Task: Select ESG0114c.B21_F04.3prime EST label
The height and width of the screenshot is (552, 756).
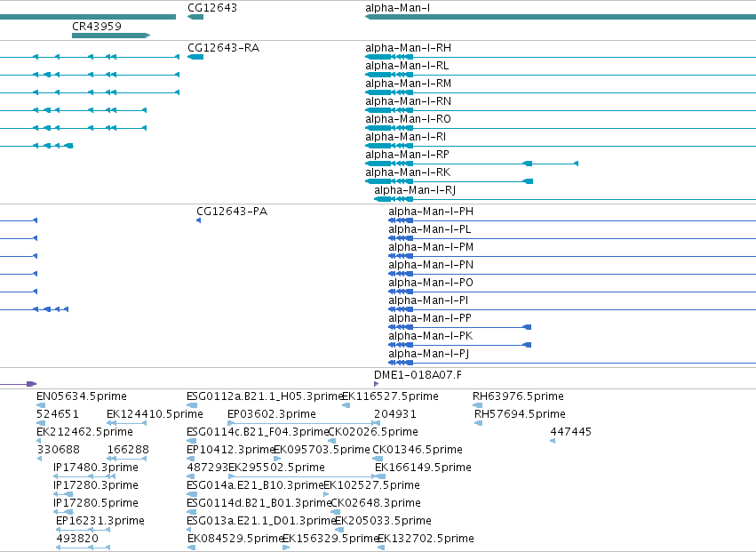Action: [258, 432]
